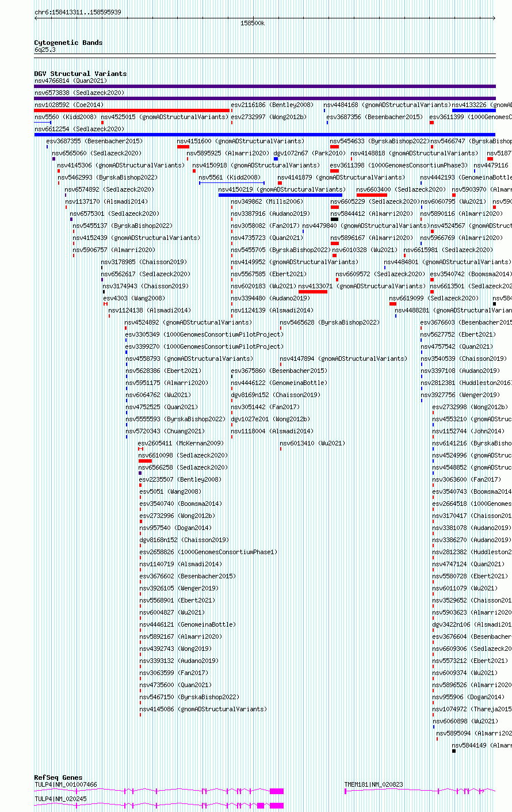Click nsv4484168 (gnomADStructuralVariants) label

[x=387, y=105]
